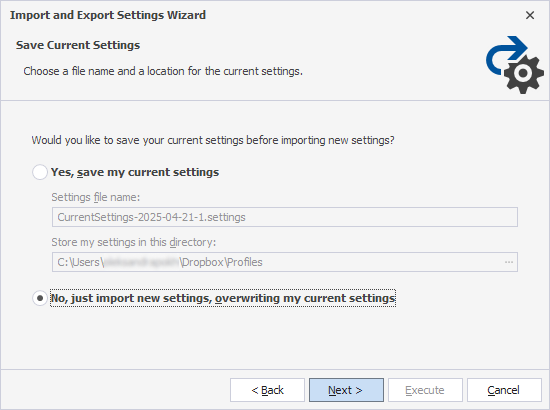The width and height of the screenshot is (550, 410).
Task: Click the import settings gear arrow icon
Action: [515, 65]
